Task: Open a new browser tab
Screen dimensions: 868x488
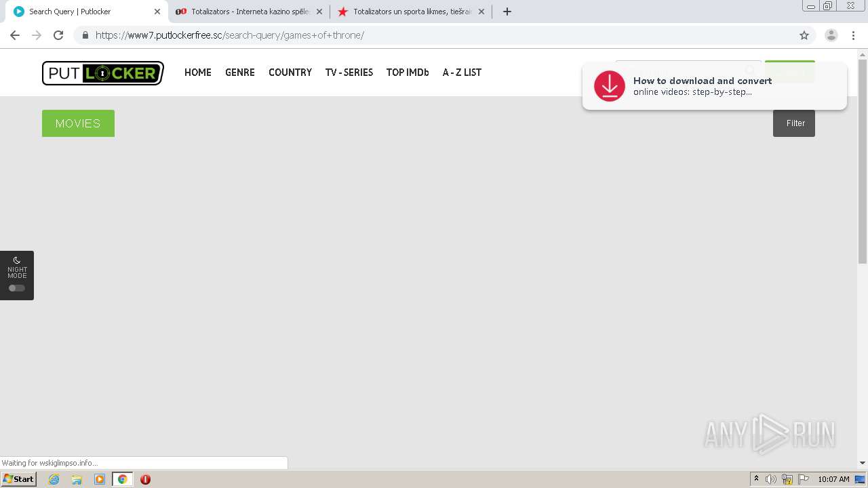Action: (507, 12)
